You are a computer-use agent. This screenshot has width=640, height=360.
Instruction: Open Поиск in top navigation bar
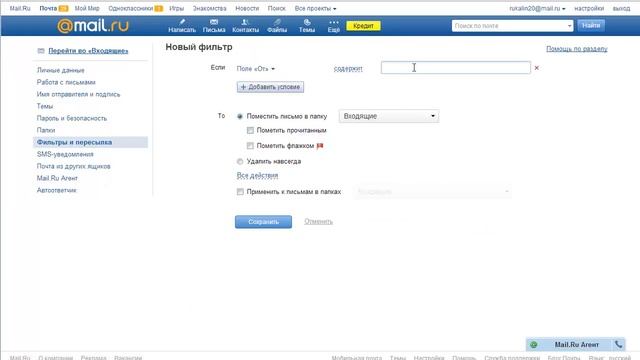(277, 8)
